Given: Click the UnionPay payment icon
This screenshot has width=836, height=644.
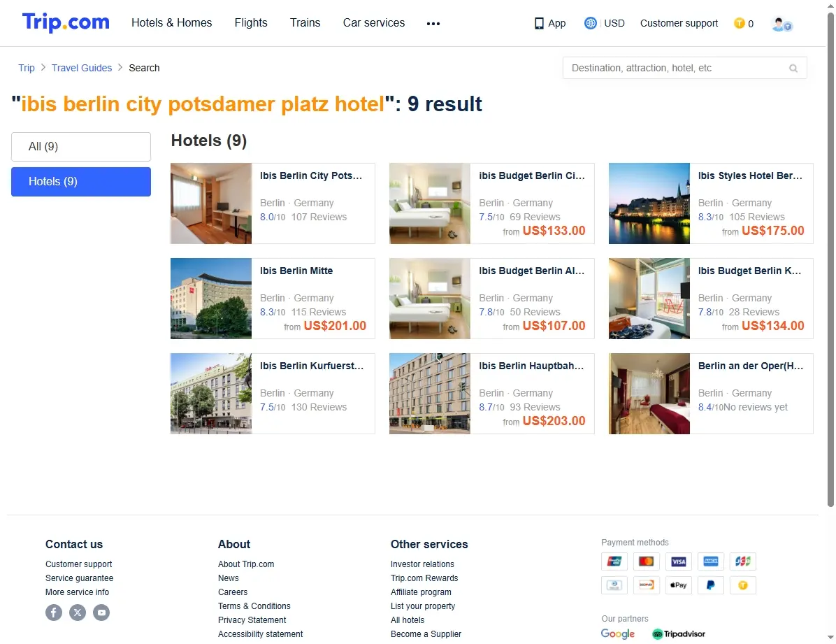Looking at the screenshot, I should [x=614, y=561].
